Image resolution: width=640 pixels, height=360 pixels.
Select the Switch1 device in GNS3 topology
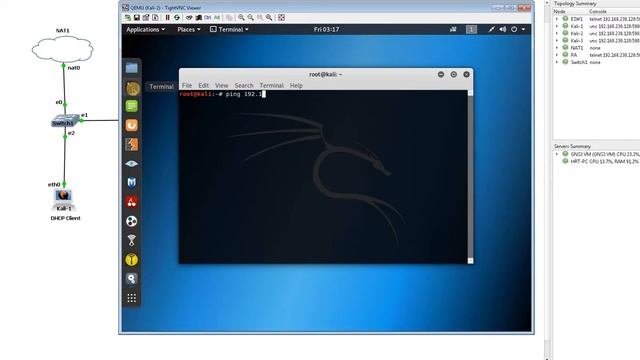click(65, 121)
